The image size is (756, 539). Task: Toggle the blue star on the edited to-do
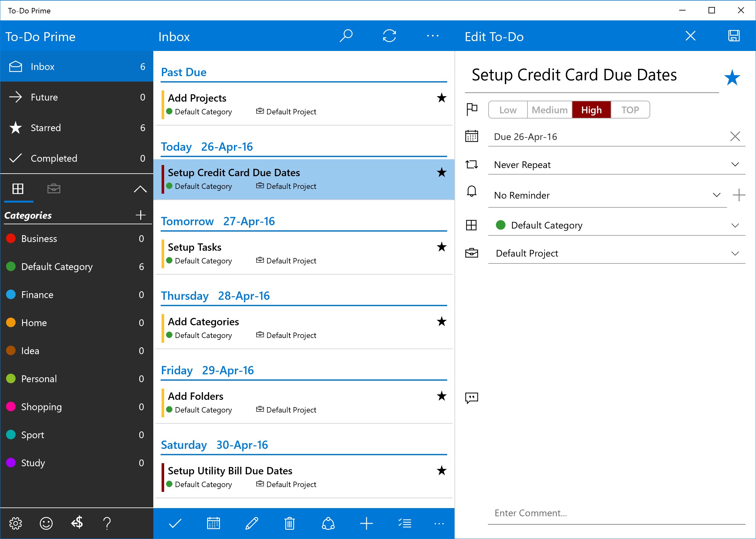point(732,78)
